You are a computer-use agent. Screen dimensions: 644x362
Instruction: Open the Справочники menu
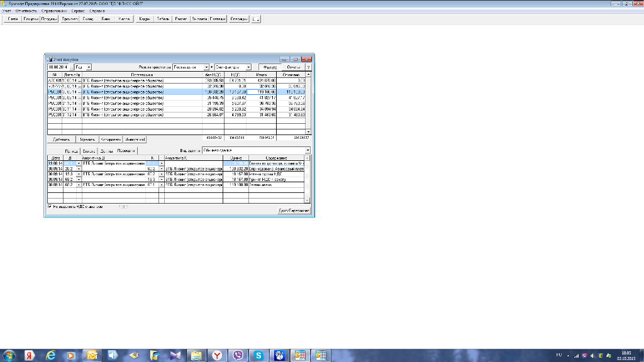click(x=53, y=12)
